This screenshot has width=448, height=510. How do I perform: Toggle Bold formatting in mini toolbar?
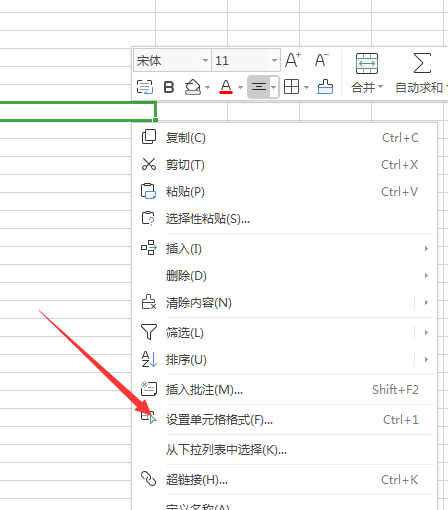(169, 87)
